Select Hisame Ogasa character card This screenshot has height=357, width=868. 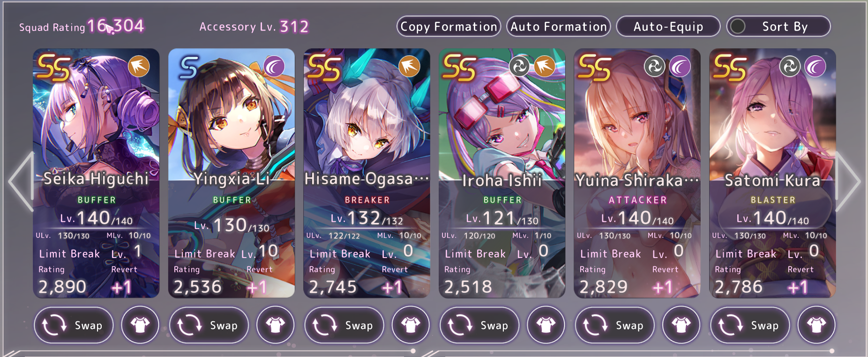[x=367, y=173]
